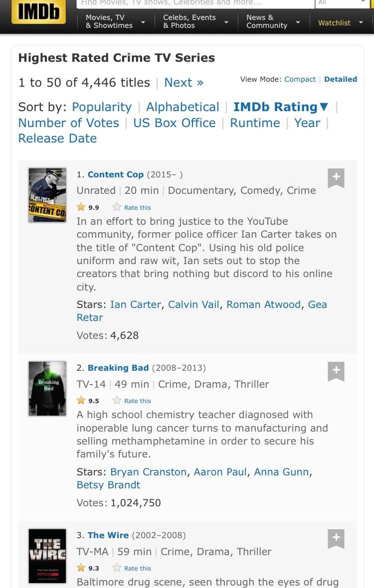
Task: Add Breaking Bad to watchlist
Action: tap(336, 371)
